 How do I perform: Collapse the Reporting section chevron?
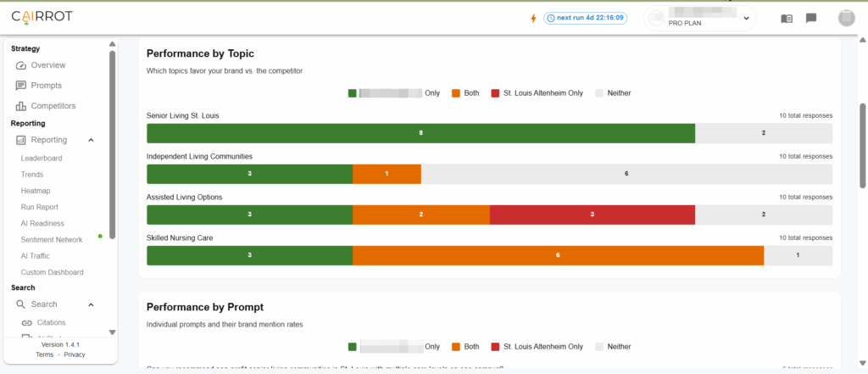(x=92, y=140)
